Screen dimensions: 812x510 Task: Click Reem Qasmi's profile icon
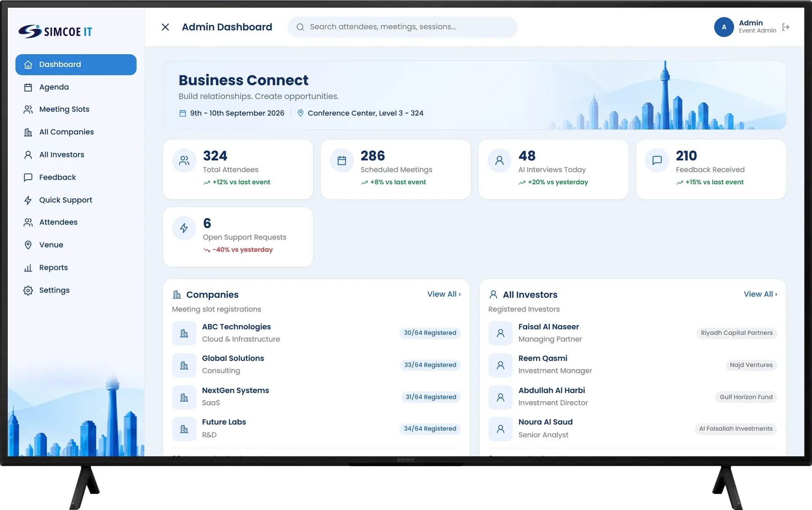point(500,365)
